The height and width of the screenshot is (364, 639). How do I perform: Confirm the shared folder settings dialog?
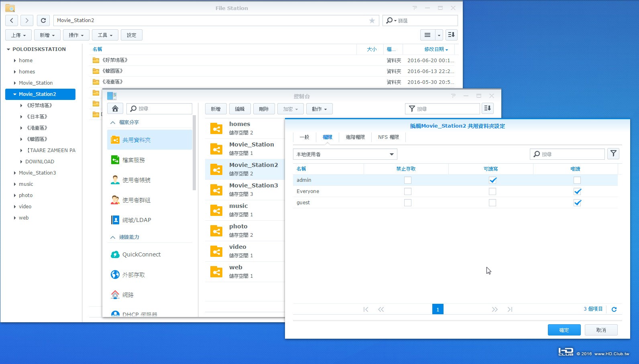pos(564,330)
